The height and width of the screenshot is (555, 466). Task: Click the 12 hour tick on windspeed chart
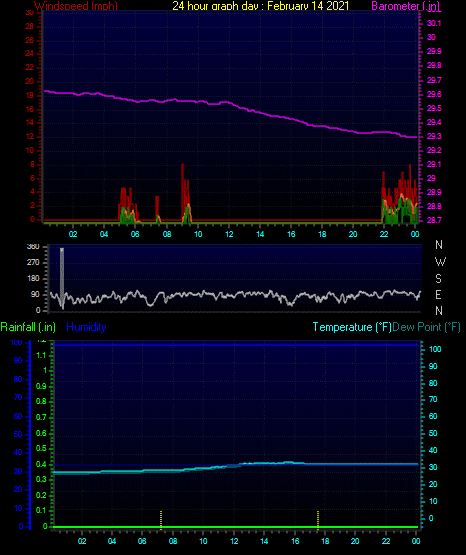pos(229,234)
